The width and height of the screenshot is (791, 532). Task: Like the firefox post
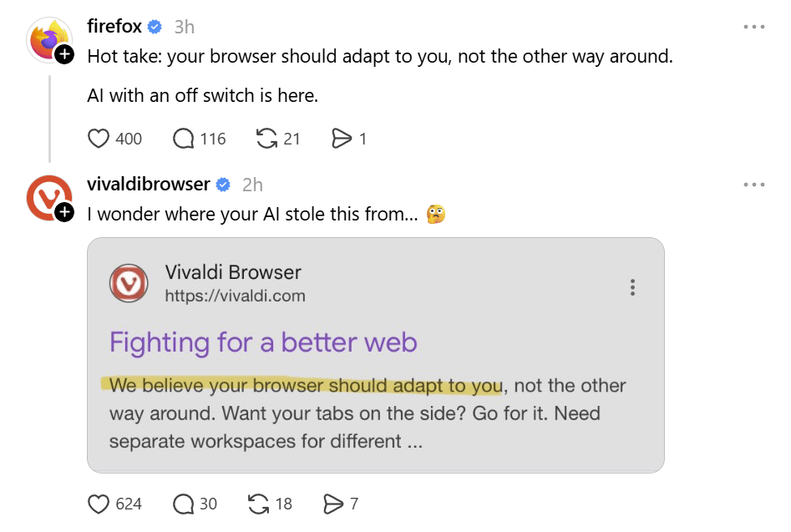99,139
